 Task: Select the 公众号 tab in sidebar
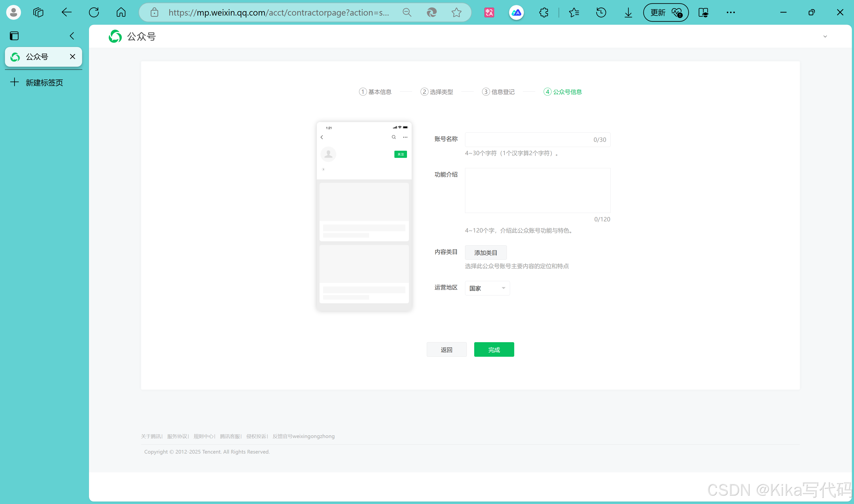pyautogui.click(x=37, y=57)
